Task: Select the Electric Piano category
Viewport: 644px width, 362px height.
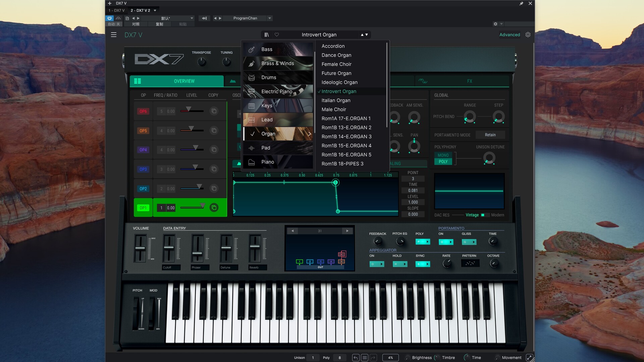Action: (278, 92)
